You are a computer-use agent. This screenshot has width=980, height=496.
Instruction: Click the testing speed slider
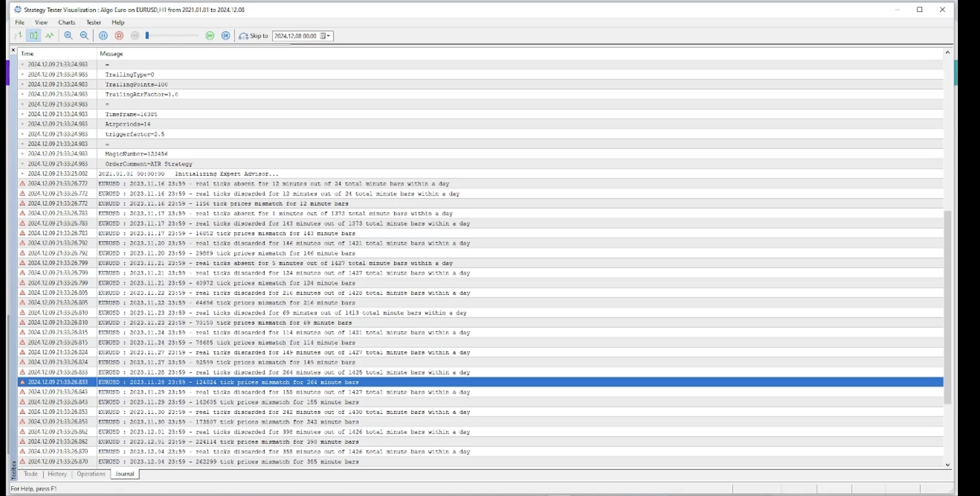click(172, 36)
